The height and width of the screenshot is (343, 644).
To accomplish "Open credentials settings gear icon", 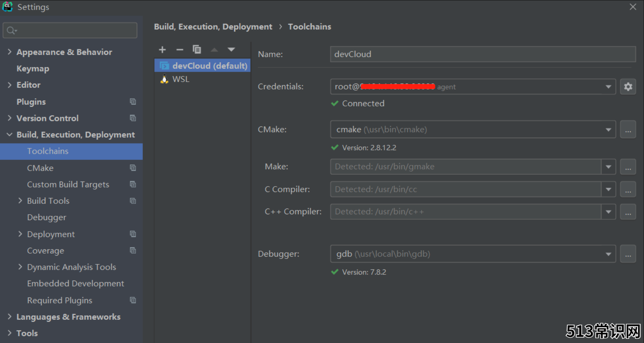I will click(628, 87).
